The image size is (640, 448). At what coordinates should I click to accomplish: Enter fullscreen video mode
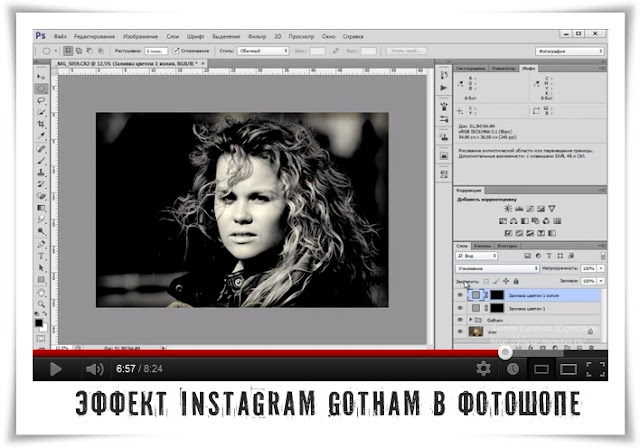(x=596, y=369)
